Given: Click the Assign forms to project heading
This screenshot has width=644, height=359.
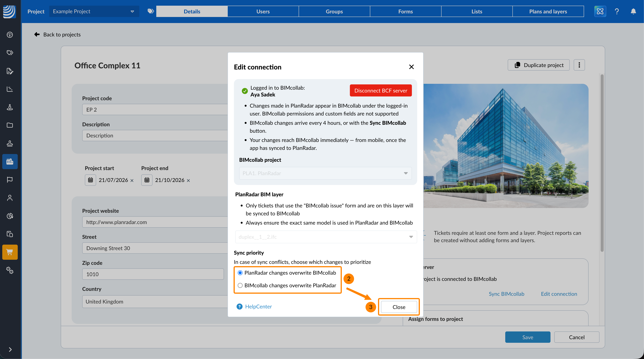Looking at the screenshot, I should (x=435, y=319).
